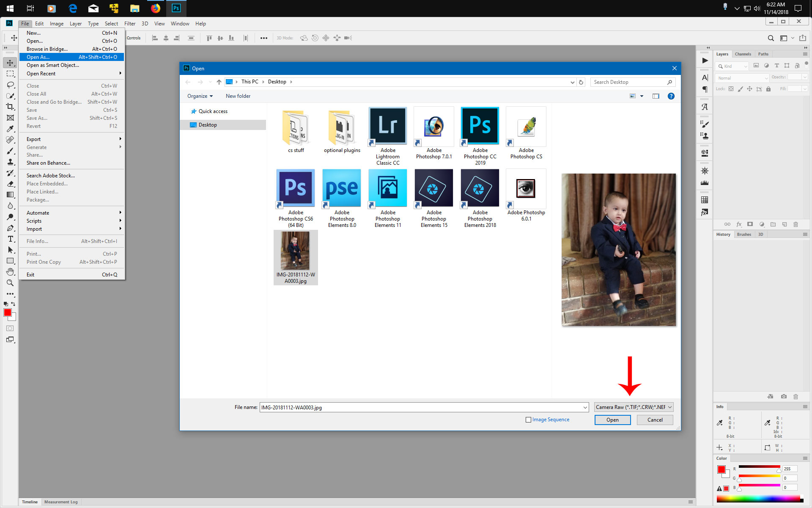Image resolution: width=812 pixels, height=508 pixels.
Task: Open File Explorer from the taskbar
Action: (x=134, y=8)
